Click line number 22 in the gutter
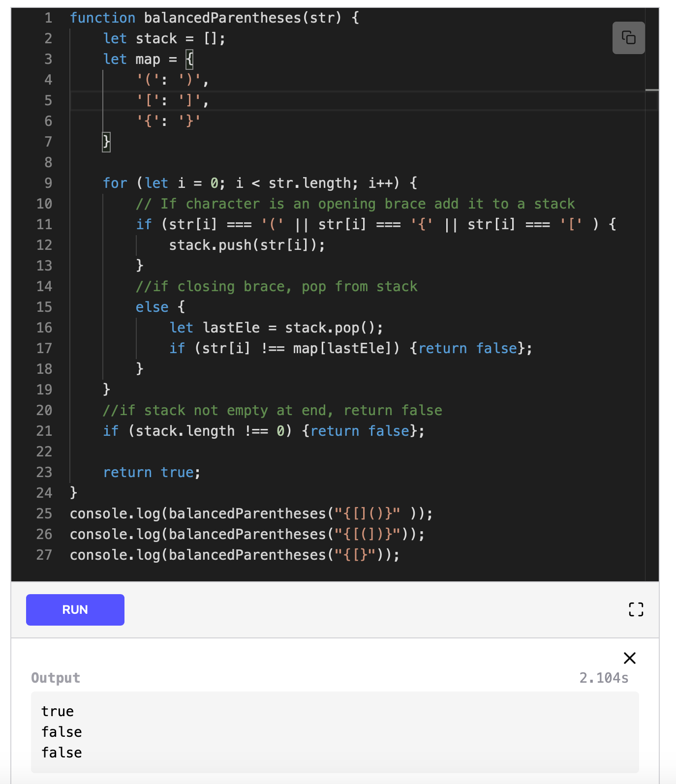The height and width of the screenshot is (784, 676). (44, 452)
